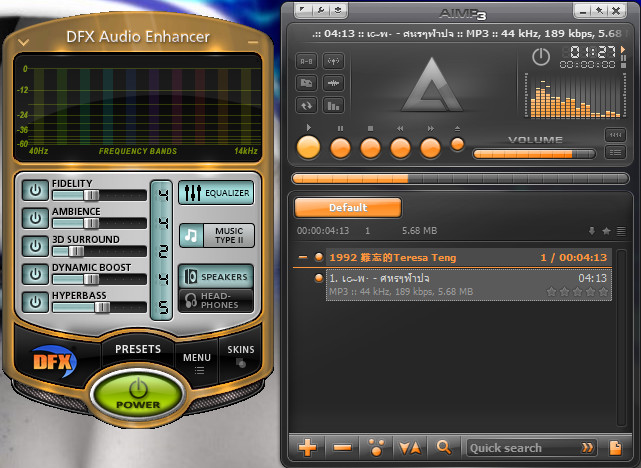Open the DFX Menu
The width and height of the screenshot is (641, 468).
(x=197, y=362)
